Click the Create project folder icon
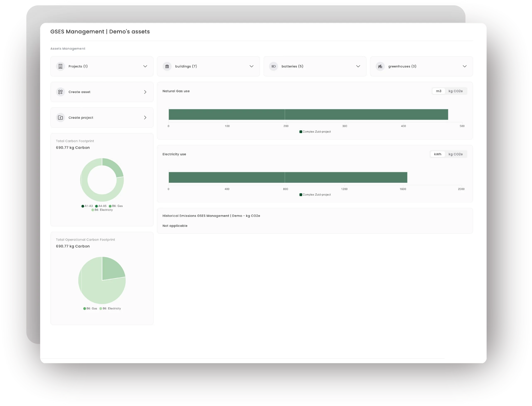The height and width of the screenshot is (406, 532). coord(60,117)
